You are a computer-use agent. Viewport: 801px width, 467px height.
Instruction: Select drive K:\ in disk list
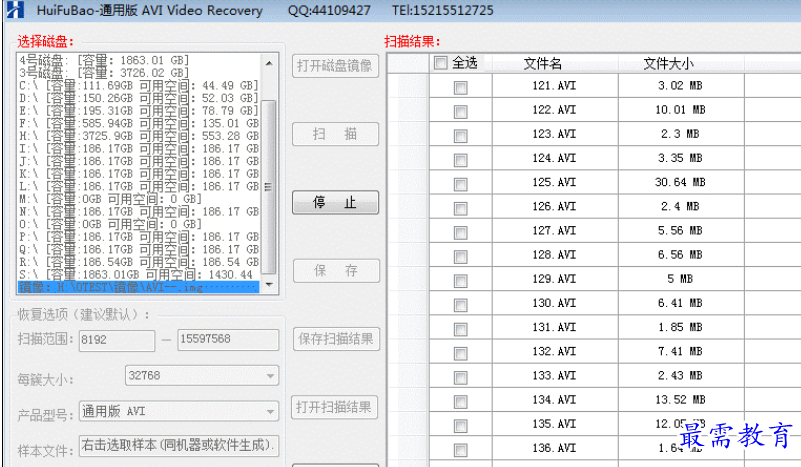tap(138, 174)
